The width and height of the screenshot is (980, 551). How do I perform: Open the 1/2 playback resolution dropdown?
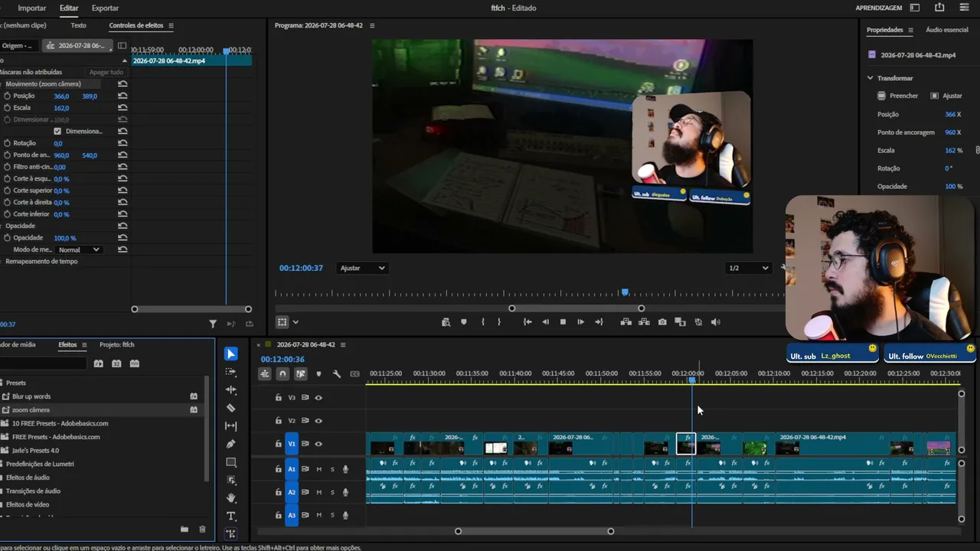point(749,268)
